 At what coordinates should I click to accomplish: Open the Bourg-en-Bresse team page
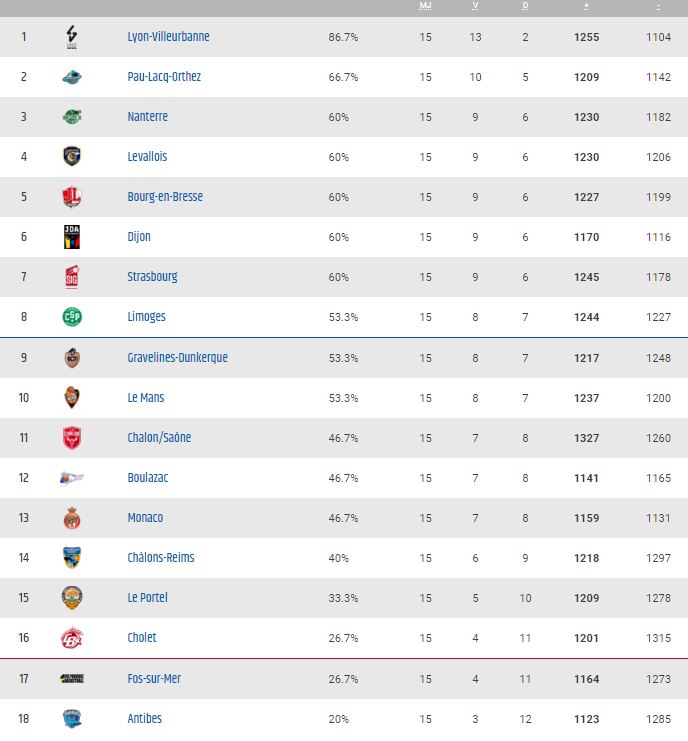pos(165,197)
